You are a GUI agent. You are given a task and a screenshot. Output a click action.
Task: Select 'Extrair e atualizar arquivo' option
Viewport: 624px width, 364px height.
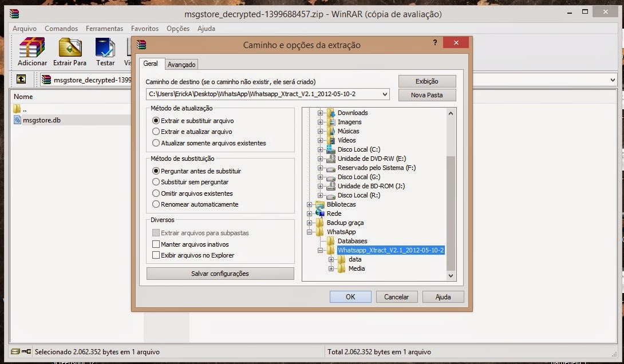[156, 132]
